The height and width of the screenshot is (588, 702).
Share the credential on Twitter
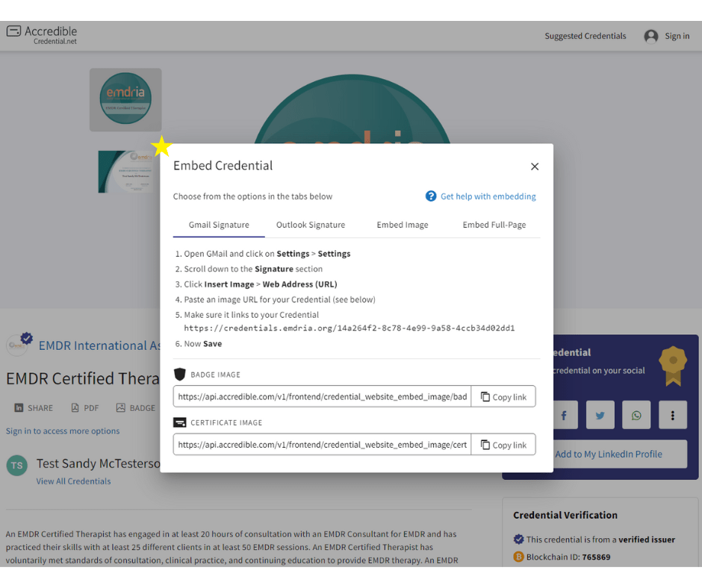coord(600,416)
